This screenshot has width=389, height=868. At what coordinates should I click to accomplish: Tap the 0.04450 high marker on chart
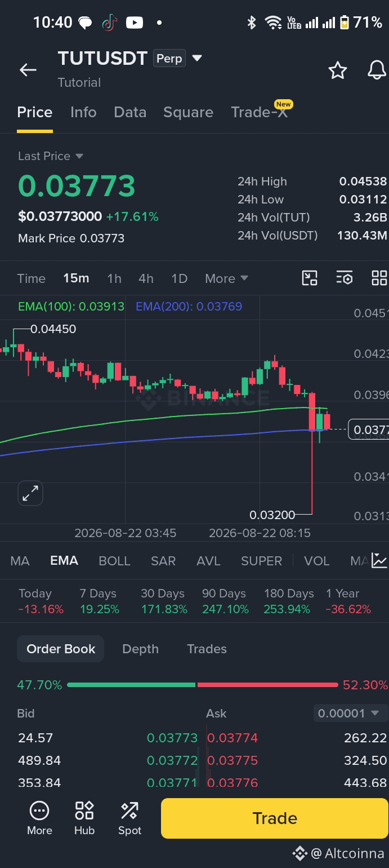pyautogui.click(x=53, y=329)
